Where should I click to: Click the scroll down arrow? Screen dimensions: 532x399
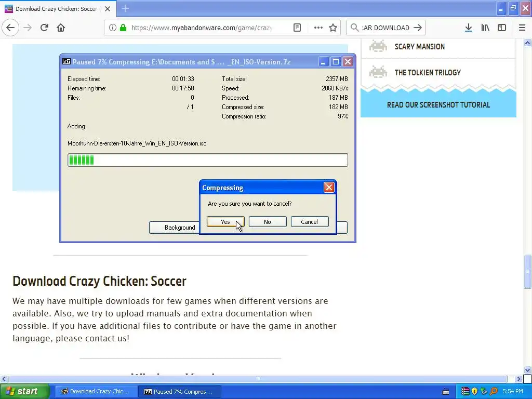click(528, 370)
